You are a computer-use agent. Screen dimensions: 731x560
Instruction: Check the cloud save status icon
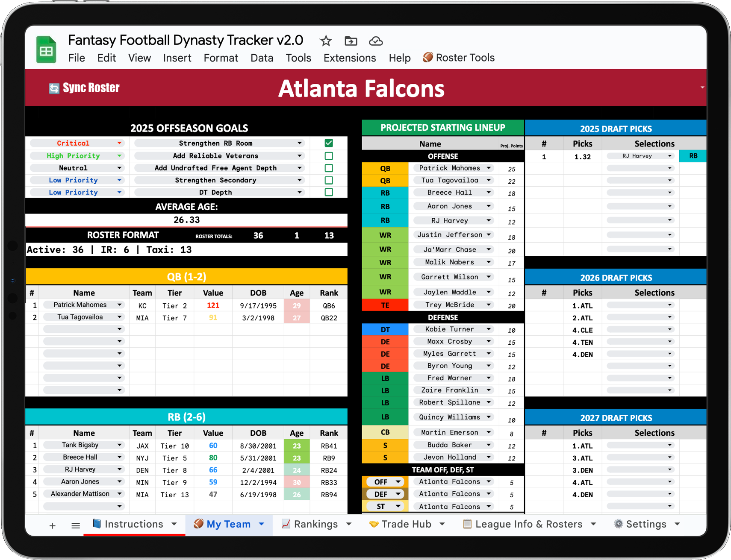[375, 41]
